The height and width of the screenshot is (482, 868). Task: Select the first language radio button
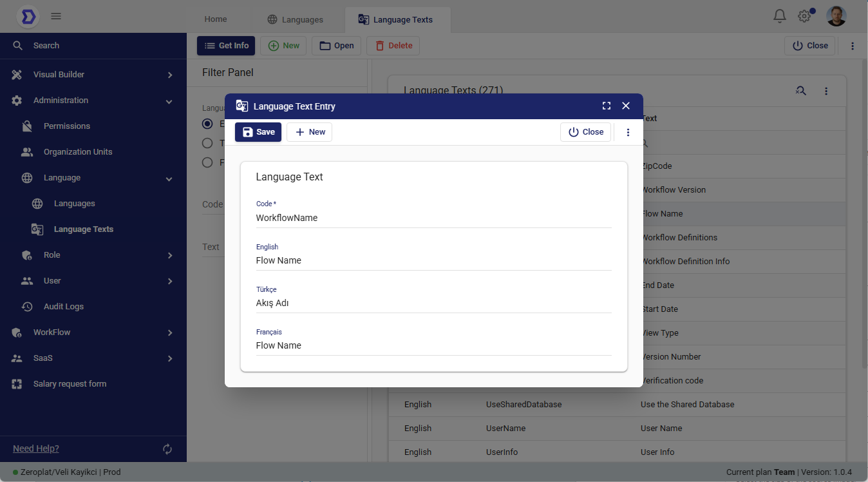[x=207, y=124]
